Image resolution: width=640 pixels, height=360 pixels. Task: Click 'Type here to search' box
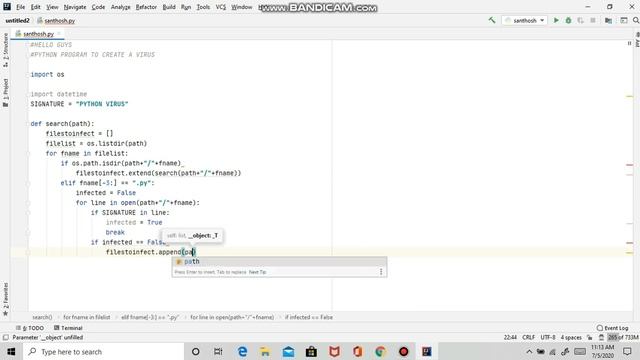103,351
